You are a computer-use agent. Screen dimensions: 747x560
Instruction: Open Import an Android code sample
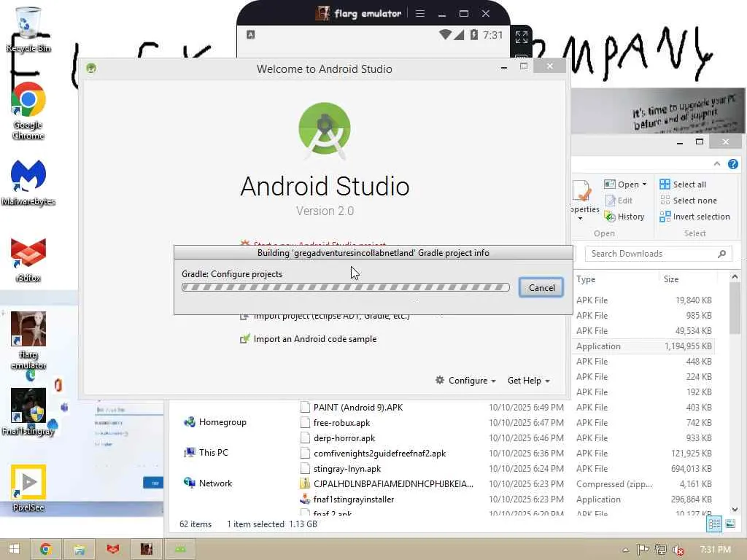[x=315, y=339]
